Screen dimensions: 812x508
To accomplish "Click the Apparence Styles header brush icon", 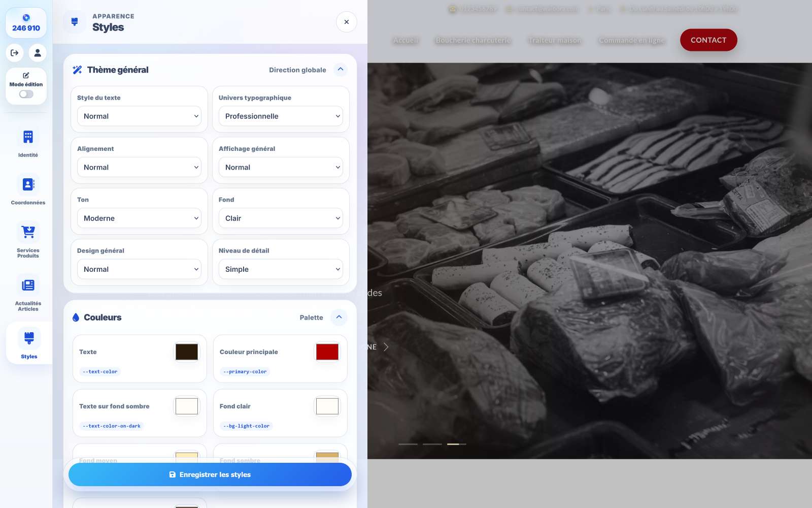I will tap(75, 22).
